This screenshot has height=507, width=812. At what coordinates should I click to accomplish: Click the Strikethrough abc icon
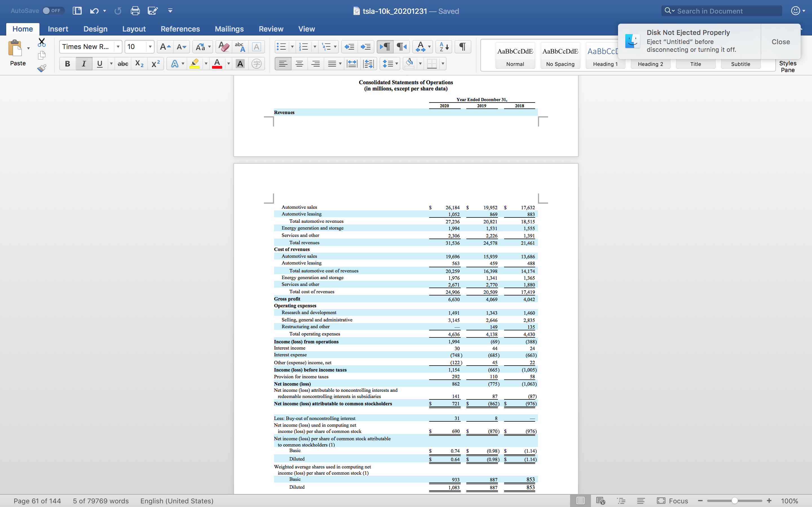tap(123, 64)
